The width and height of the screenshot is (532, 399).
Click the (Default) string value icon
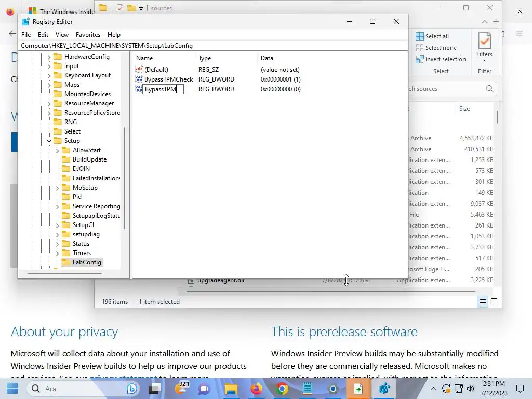[x=139, y=69]
